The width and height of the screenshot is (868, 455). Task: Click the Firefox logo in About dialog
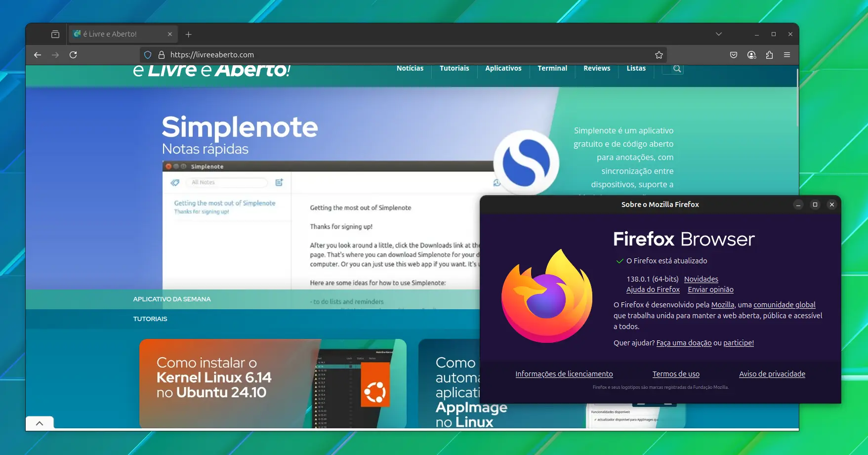point(547,296)
